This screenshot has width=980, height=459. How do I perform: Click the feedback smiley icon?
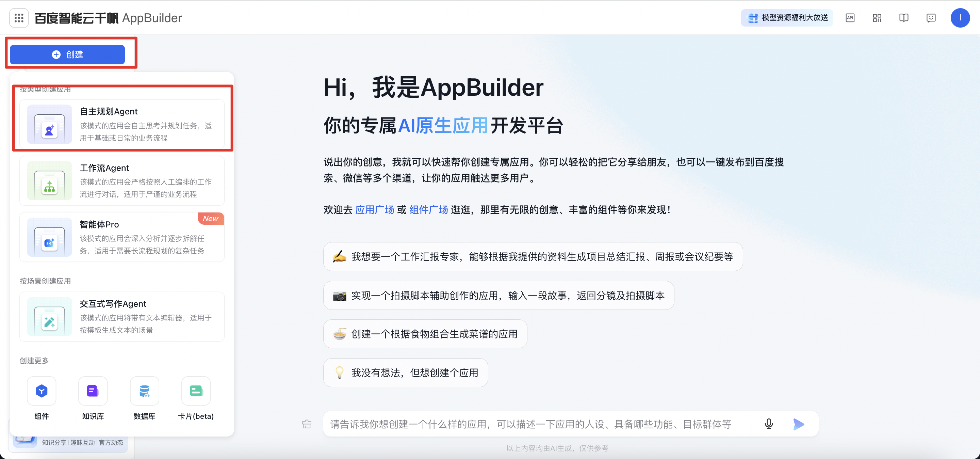click(931, 18)
